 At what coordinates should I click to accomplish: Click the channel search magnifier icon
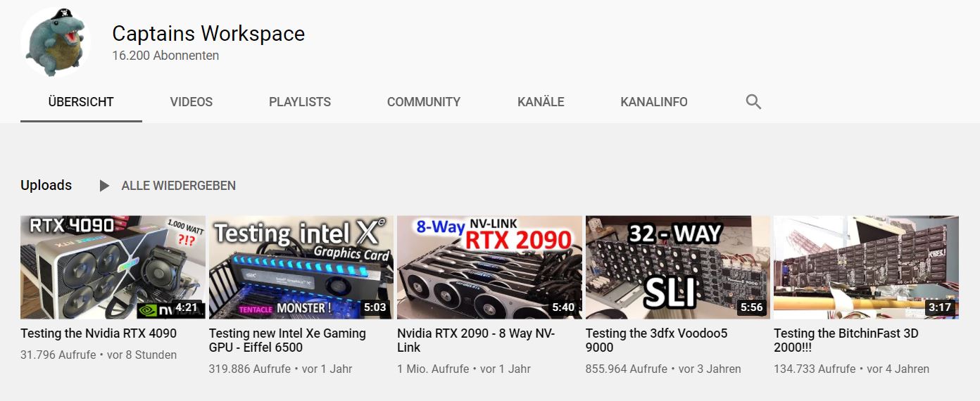753,102
